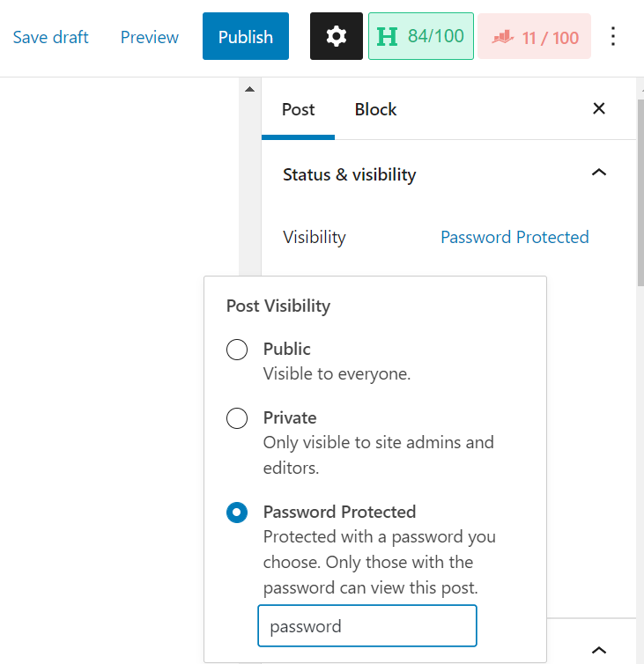Select the Private visibility radio button

(x=237, y=418)
